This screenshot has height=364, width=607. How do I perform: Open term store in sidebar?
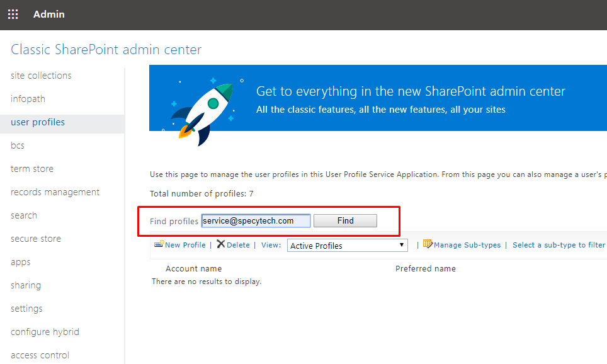click(32, 169)
